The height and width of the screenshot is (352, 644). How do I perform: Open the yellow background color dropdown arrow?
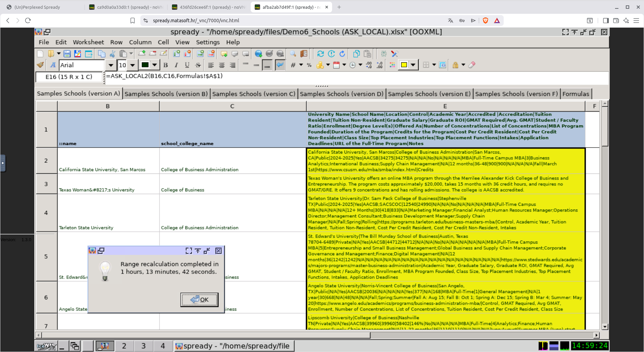pyautogui.click(x=413, y=65)
